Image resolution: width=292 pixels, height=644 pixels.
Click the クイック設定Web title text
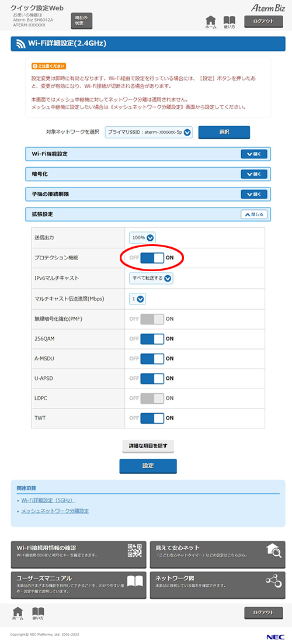point(37,8)
